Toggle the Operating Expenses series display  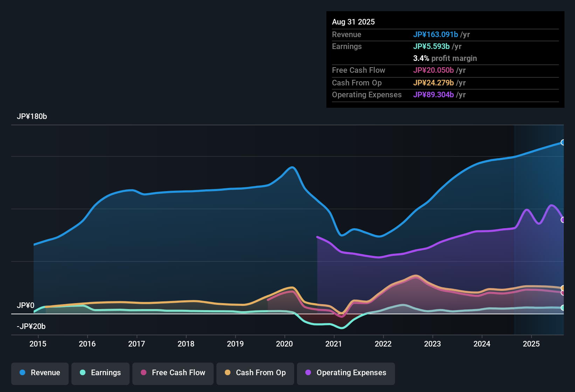tap(346, 373)
